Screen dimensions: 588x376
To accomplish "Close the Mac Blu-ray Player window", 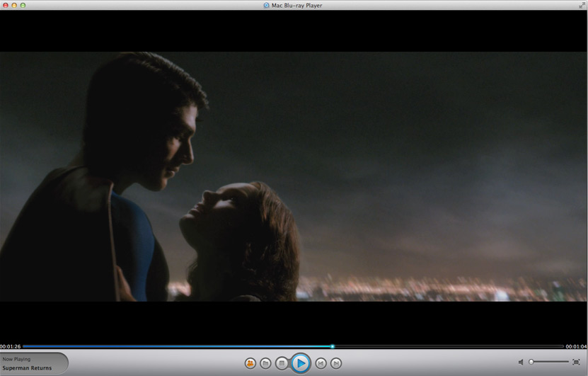I will (x=6, y=5).
